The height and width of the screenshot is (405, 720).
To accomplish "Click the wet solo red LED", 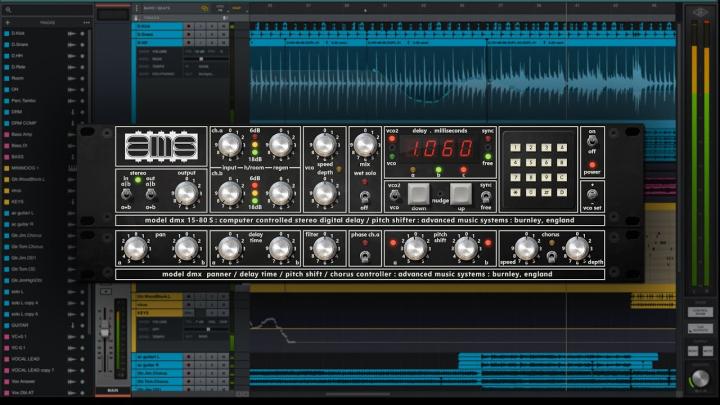I will (x=365, y=182).
